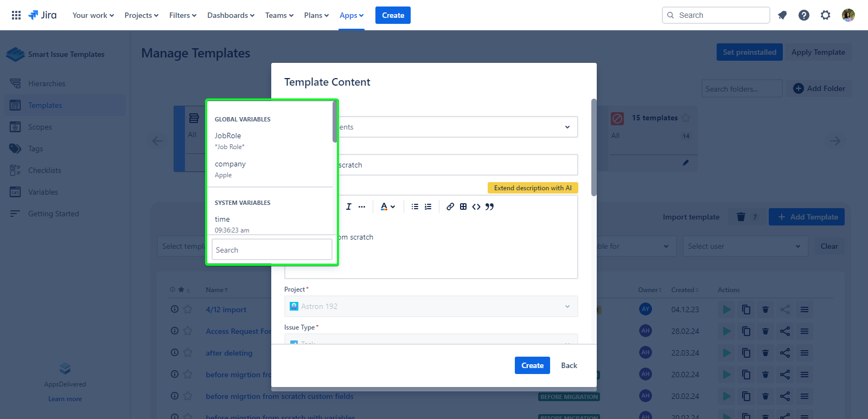
Task: Click the Create button in dialog
Action: pyautogui.click(x=532, y=365)
